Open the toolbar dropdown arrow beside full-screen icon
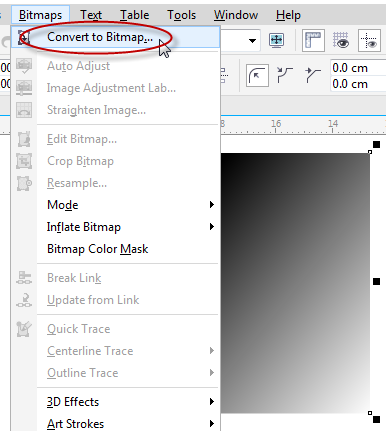 coord(252,41)
